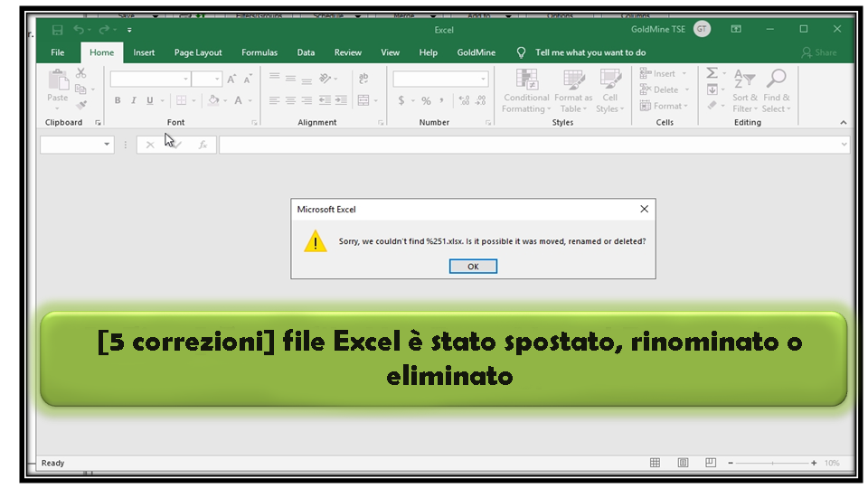Click the Insert Function fx icon
This screenshot has height=488, width=868.
203,145
